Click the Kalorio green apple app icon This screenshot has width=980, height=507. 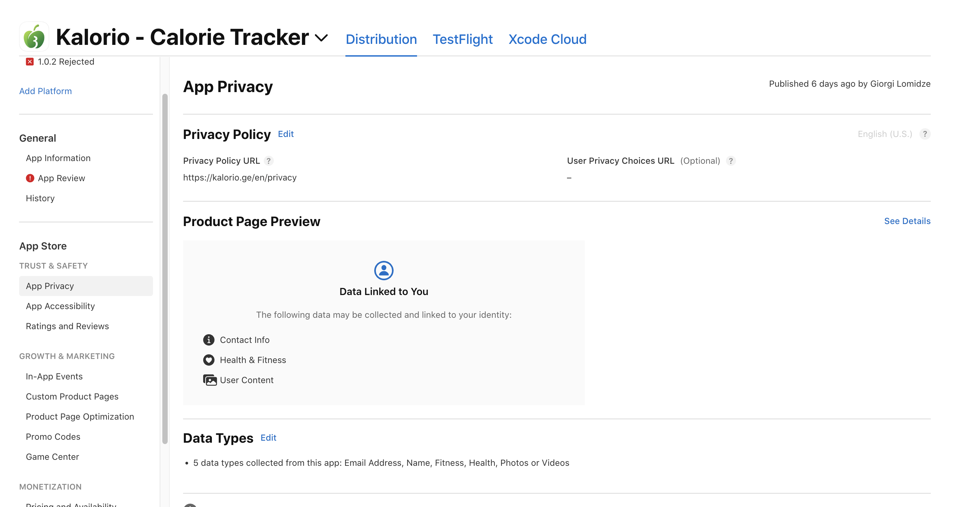point(34,37)
